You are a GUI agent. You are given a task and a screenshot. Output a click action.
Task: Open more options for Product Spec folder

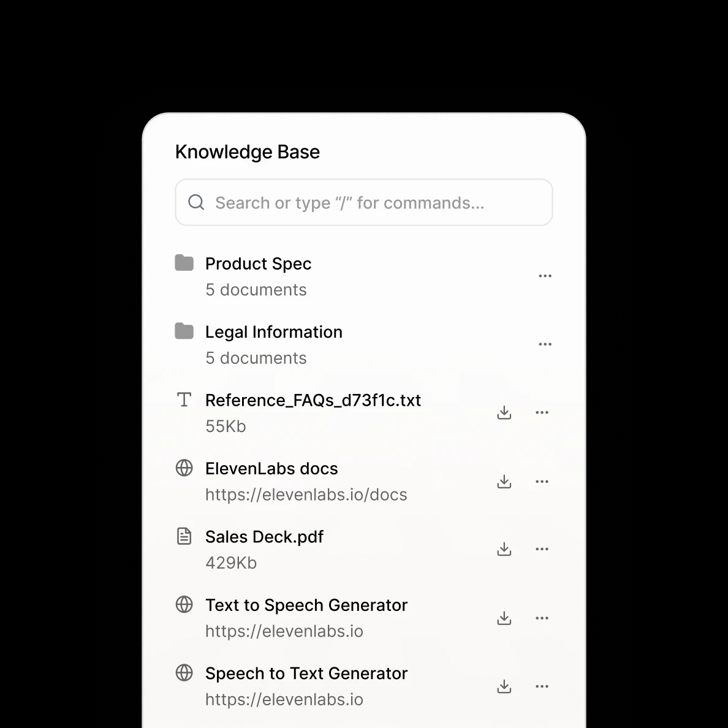point(545,276)
